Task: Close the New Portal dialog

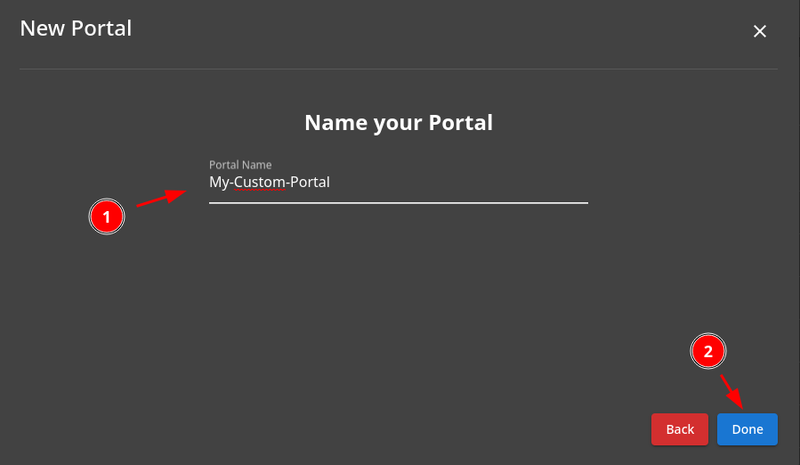Action: (x=760, y=31)
